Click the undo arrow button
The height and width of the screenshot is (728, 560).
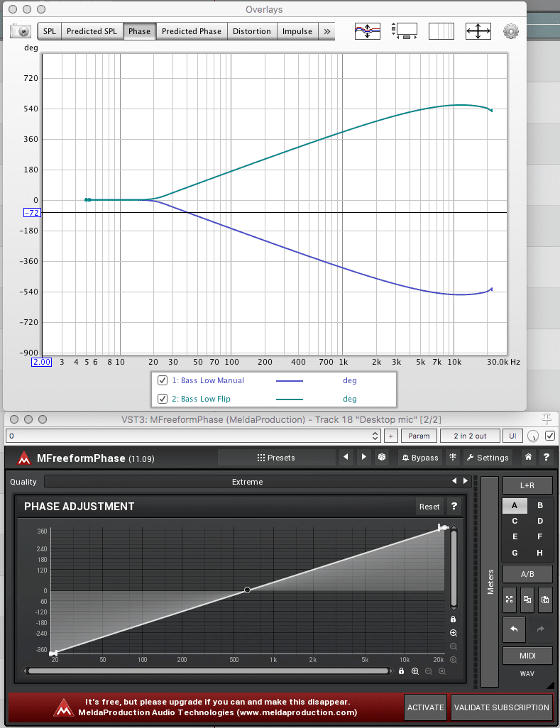click(x=515, y=629)
